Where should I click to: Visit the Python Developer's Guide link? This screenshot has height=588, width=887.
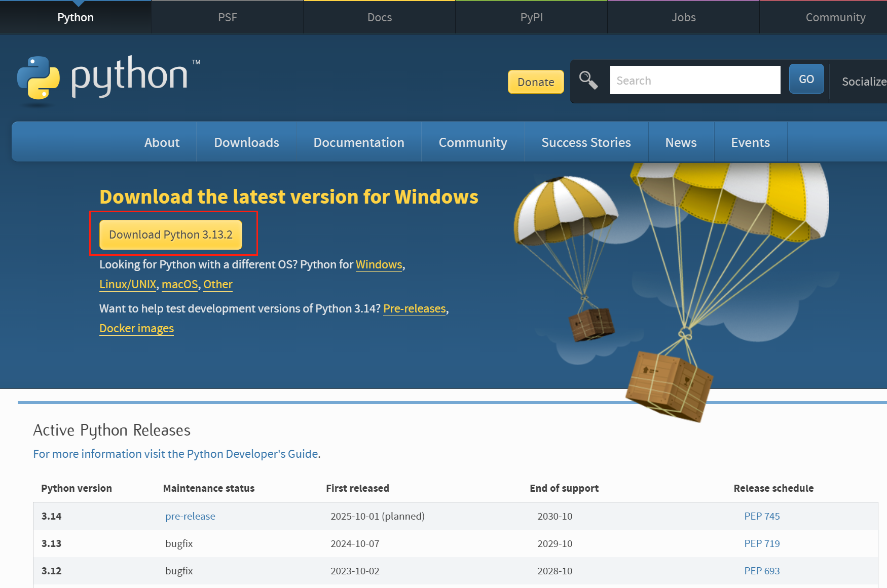[x=176, y=454]
